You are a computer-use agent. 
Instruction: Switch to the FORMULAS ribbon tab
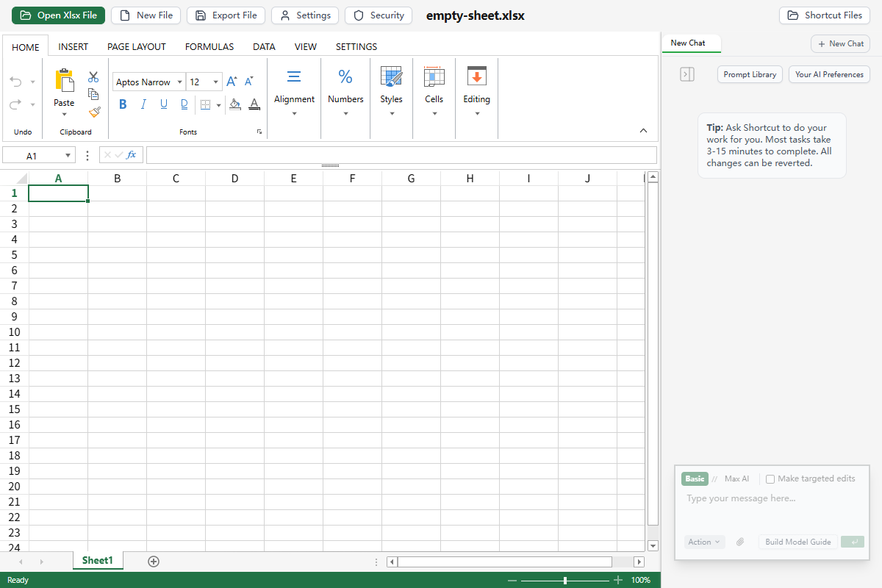[x=209, y=46]
